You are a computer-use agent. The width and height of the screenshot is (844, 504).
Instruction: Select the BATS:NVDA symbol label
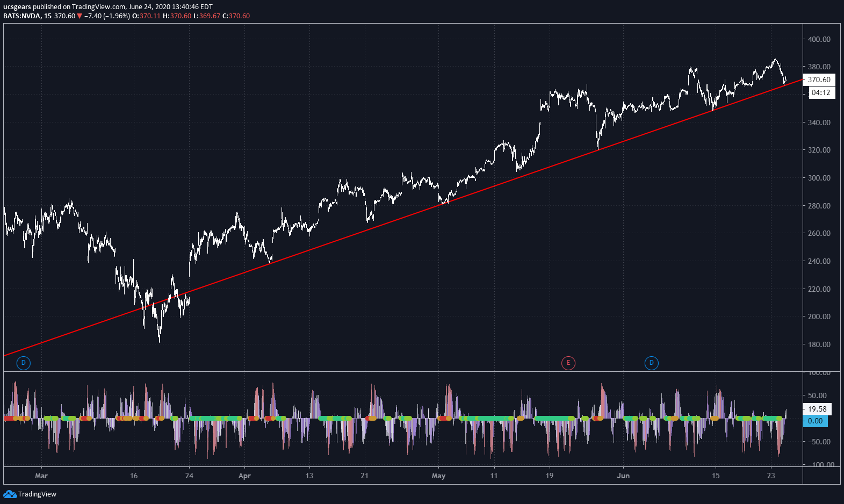click(x=22, y=16)
